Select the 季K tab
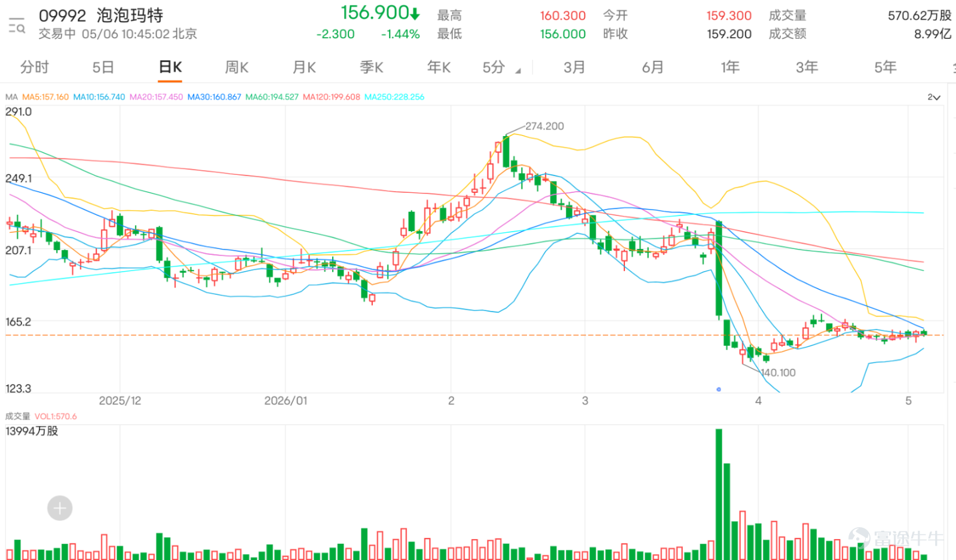 point(372,67)
